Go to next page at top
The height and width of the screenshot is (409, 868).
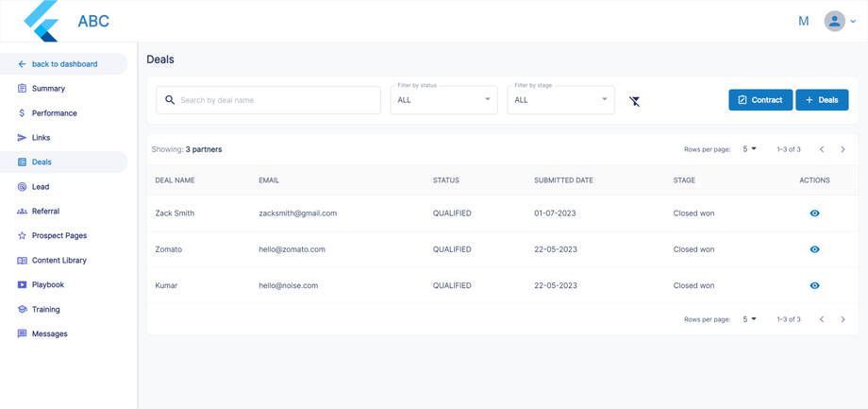click(x=843, y=149)
